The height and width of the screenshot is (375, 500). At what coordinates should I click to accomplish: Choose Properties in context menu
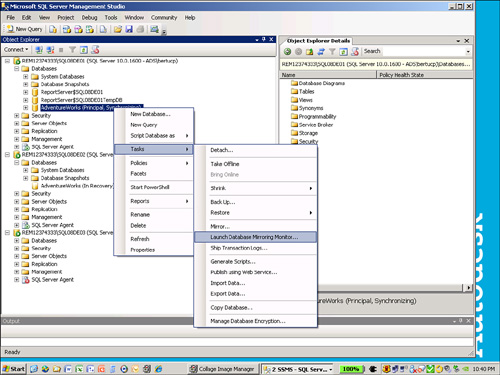(x=154, y=250)
